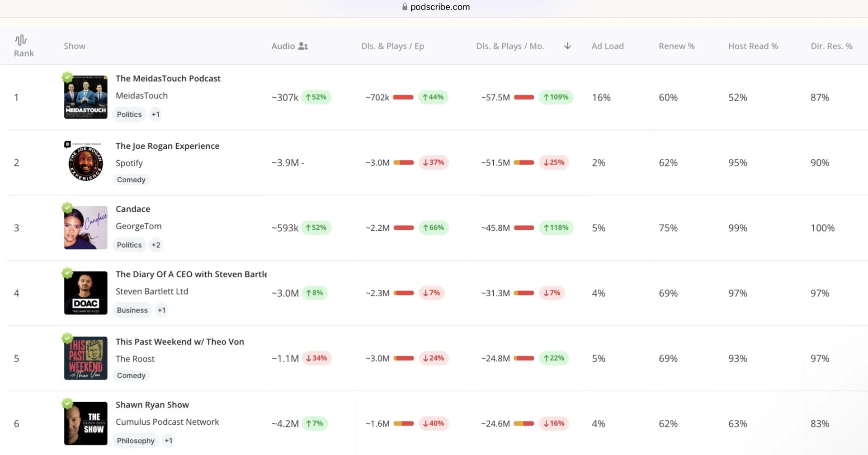Sort by Dir. Res. % column header
Image resolution: width=868 pixels, height=455 pixels.
(x=831, y=46)
